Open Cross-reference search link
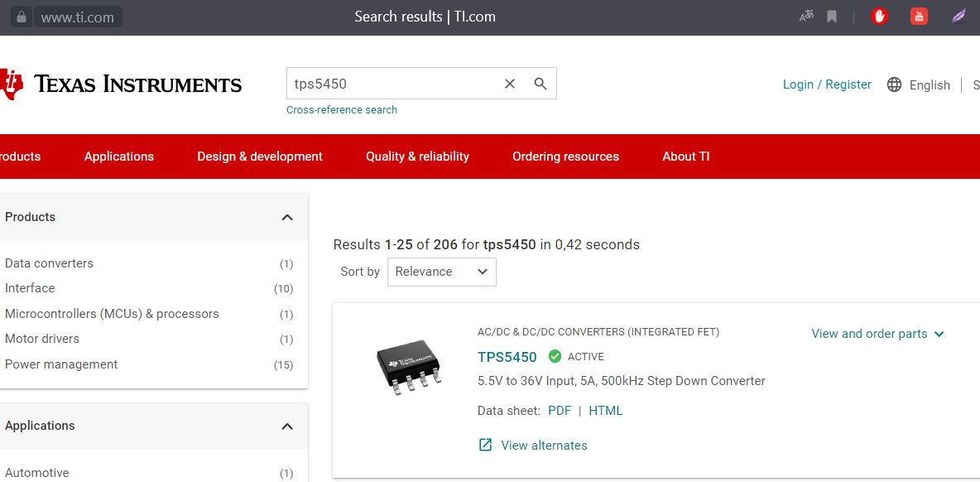The image size is (980, 482). coord(342,110)
